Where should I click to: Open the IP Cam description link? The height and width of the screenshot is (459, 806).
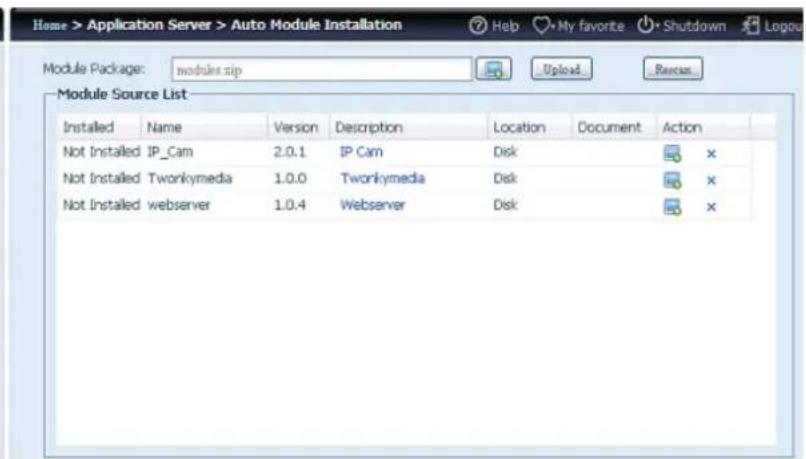(x=361, y=152)
